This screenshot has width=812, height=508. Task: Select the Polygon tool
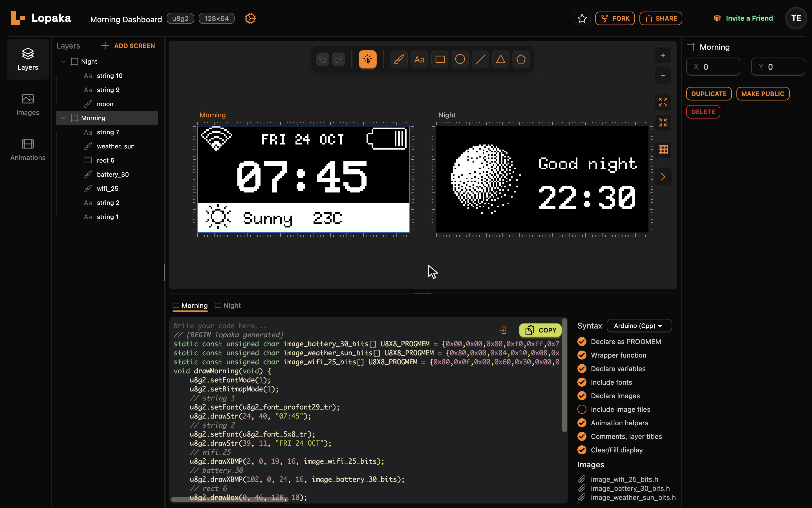click(521, 60)
